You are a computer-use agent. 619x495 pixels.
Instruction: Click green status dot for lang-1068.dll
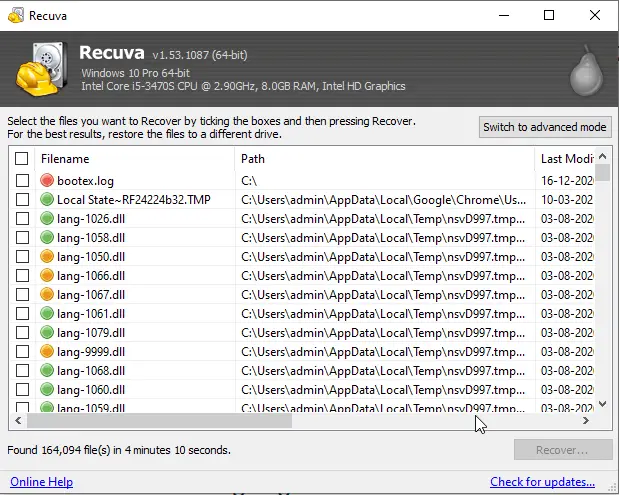pos(47,370)
